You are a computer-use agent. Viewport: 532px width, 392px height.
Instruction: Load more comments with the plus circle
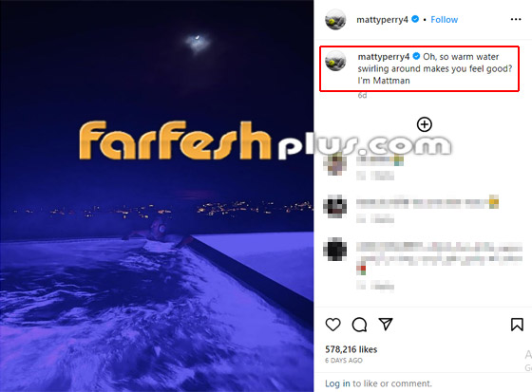click(425, 124)
